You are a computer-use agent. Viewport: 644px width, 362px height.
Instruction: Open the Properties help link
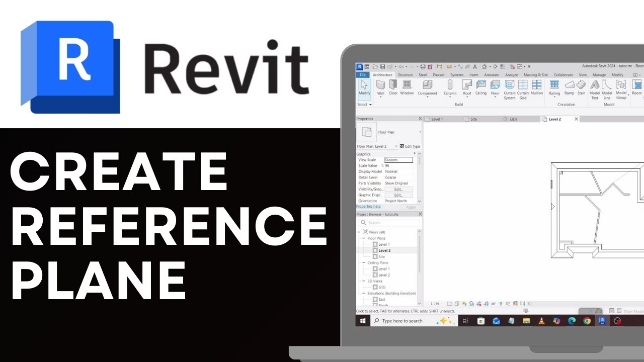tap(368, 206)
